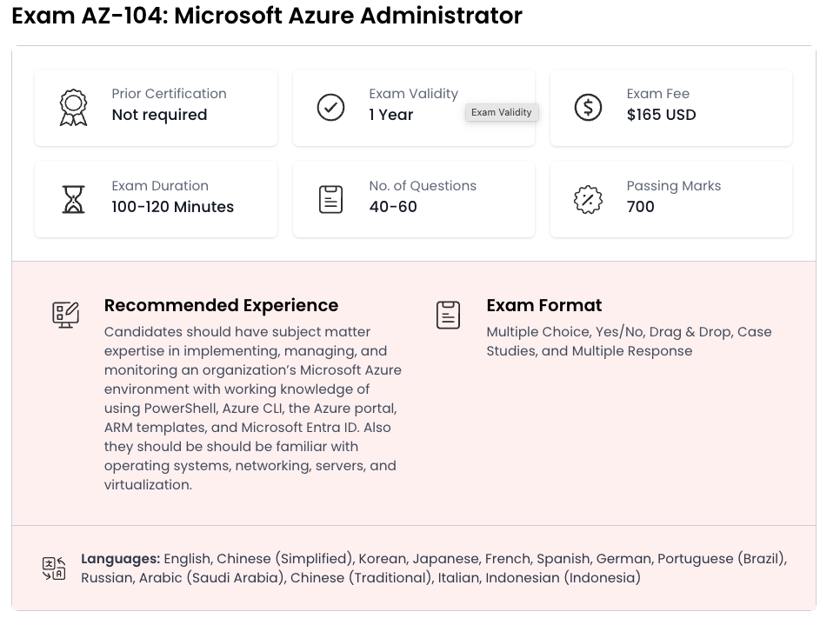Click the Exam Validity checkmark circle icon
Viewport: 840px width, 625px height.
(x=330, y=108)
